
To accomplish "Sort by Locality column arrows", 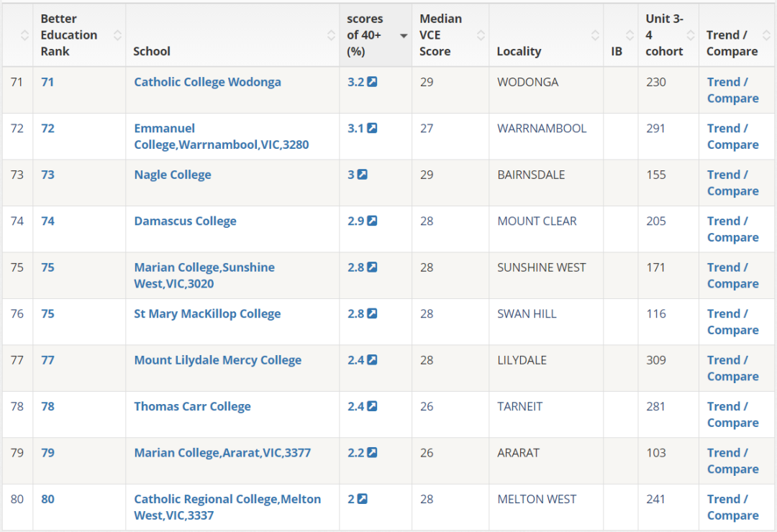I will (x=595, y=35).
